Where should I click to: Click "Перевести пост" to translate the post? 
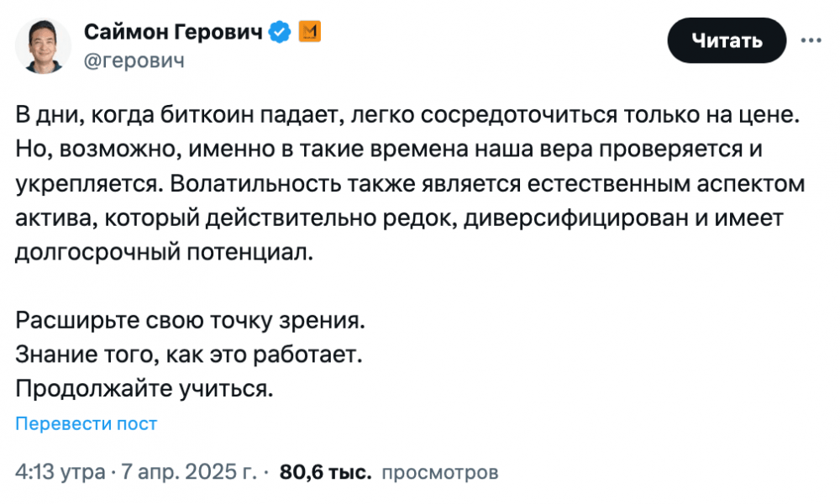tap(87, 424)
